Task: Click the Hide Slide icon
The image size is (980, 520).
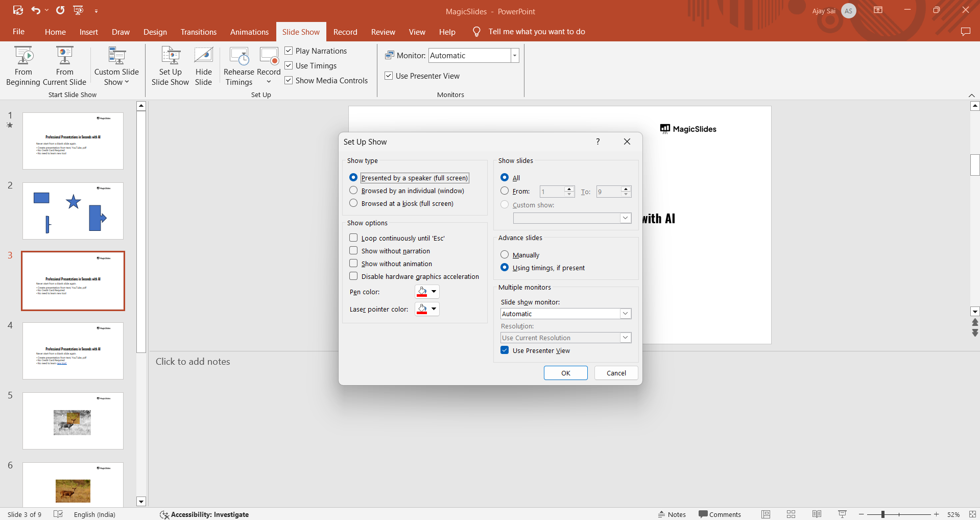Action: pos(203,56)
